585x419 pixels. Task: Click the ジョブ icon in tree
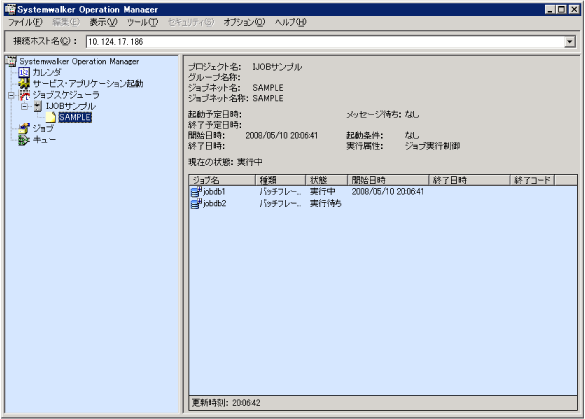click(x=24, y=128)
